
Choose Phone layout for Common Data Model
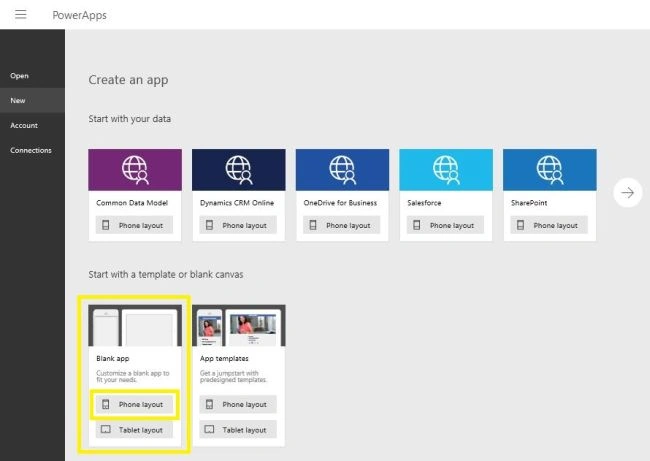tap(134, 225)
